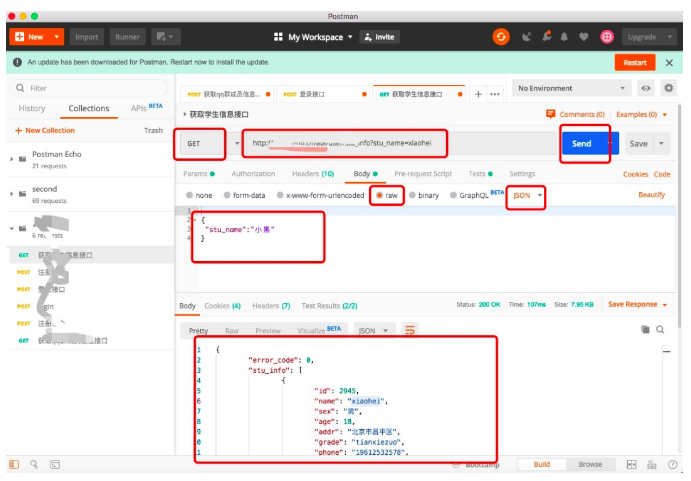This screenshot has height=481, width=691.
Task: Dismiss the update banner
Action: [669, 63]
